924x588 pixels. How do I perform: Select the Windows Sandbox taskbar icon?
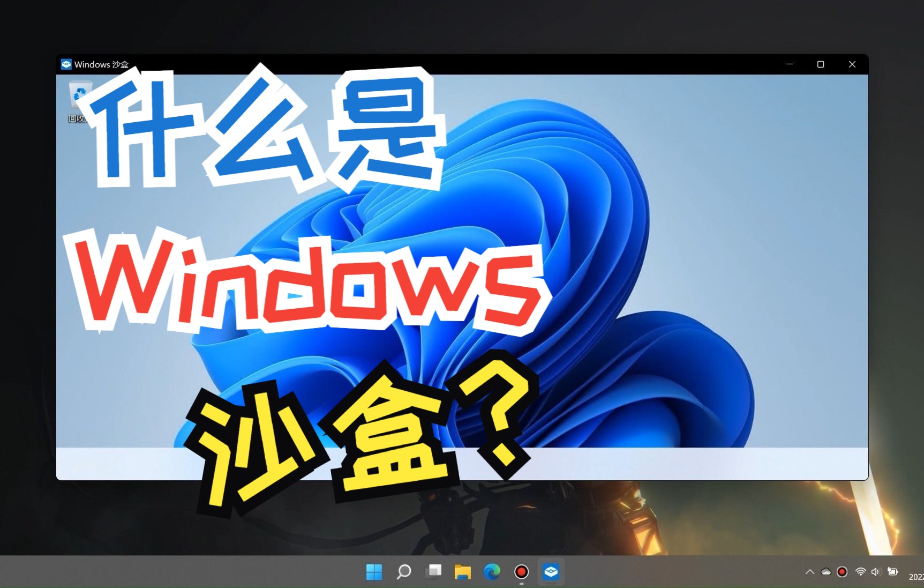551,572
